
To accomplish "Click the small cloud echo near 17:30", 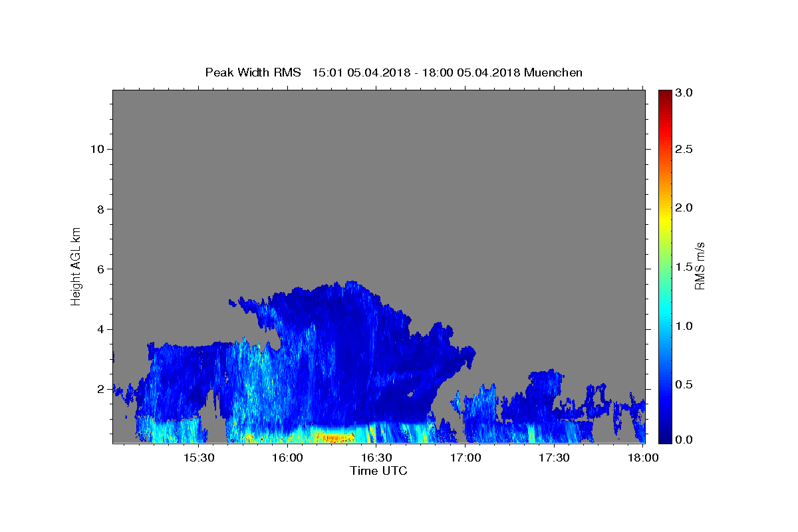I will click(547, 382).
